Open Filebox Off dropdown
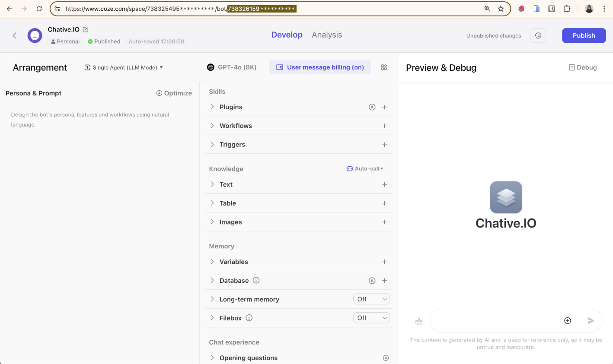The width and height of the screenshot is (613, 364). pyautogui.click(x=371, y=318)
